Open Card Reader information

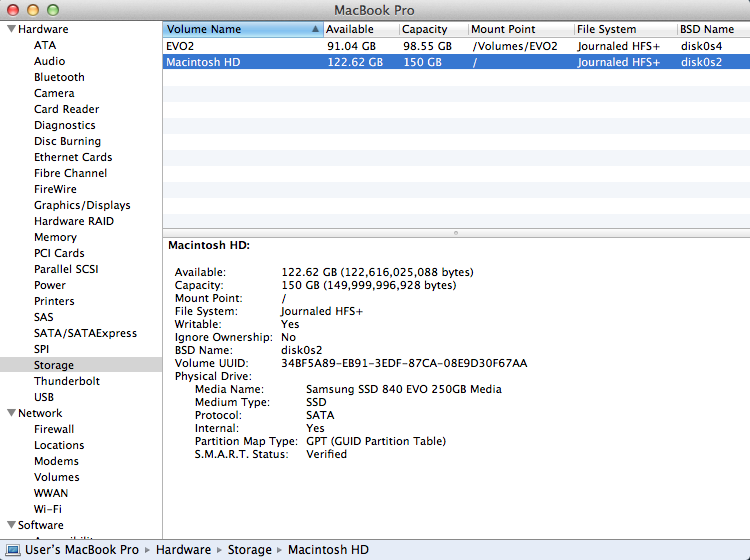click(x=66, y=109)
